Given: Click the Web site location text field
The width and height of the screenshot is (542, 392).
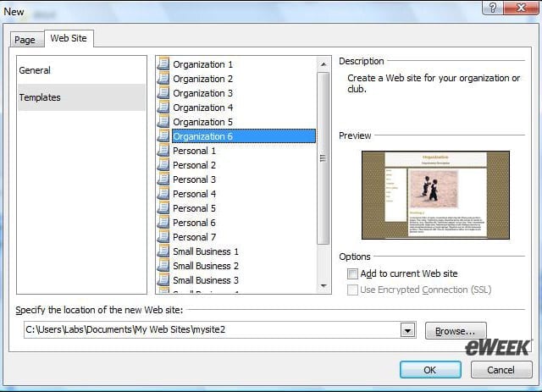Looking at the screenshot, I should click(x=213, y=330).
